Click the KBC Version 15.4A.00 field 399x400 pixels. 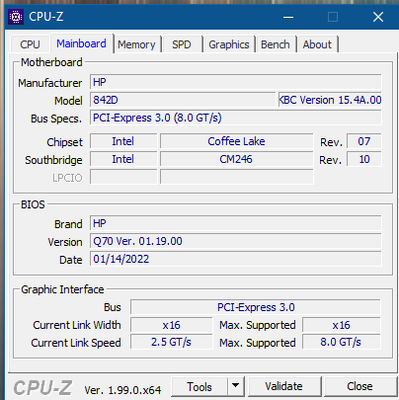(330, 100)
